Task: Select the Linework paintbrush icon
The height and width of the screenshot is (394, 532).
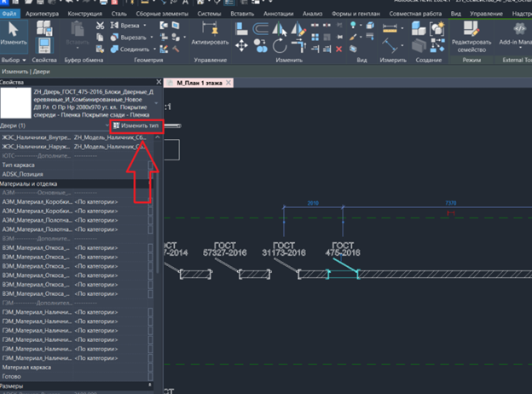Action: tap(353, 37)
